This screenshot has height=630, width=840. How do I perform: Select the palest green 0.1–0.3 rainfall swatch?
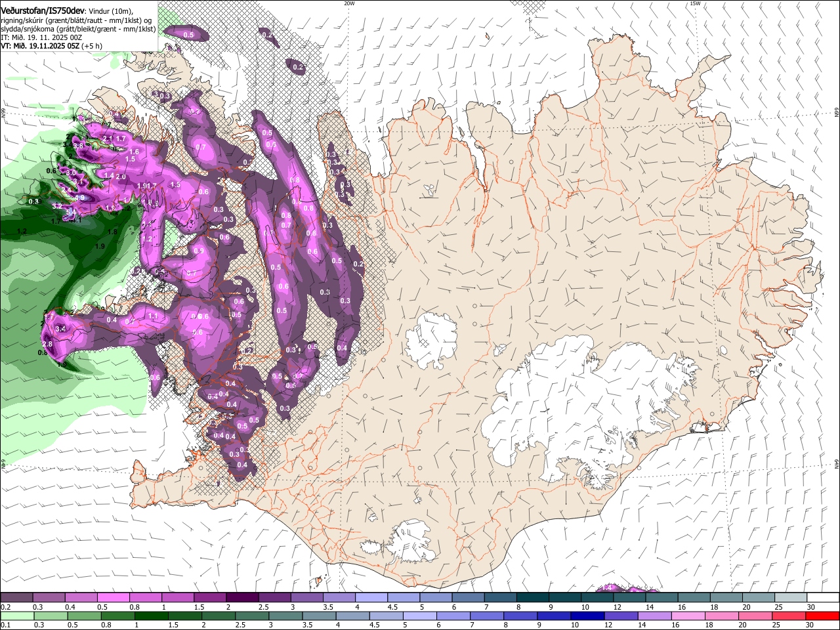17,616
